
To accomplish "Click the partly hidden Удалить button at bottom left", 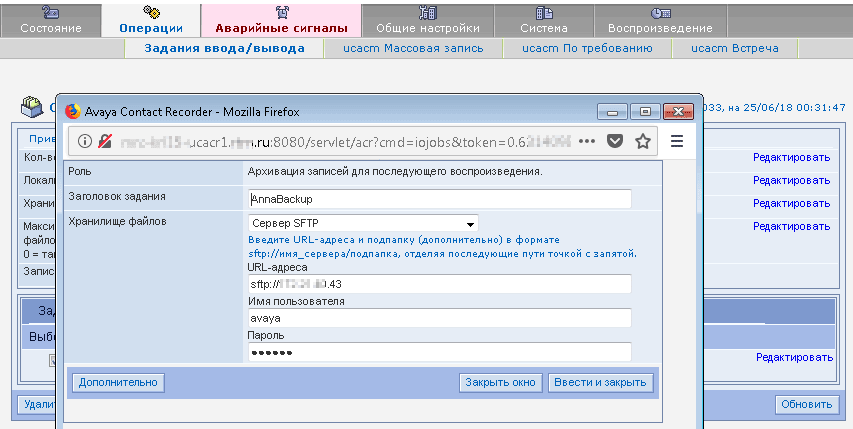I will (36, 404).
